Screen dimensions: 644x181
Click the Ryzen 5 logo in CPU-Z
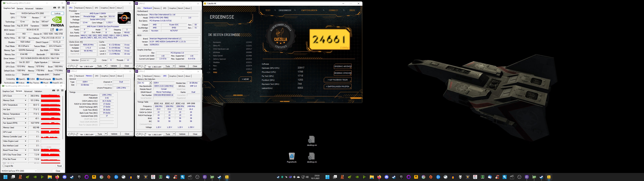coord(124,18)
